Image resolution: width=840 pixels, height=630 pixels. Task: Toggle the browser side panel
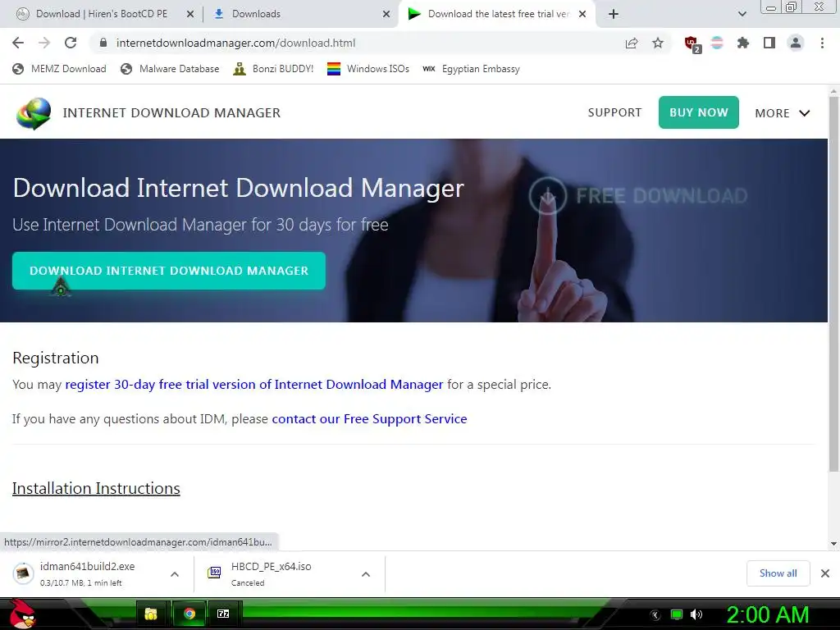(769, 43)
